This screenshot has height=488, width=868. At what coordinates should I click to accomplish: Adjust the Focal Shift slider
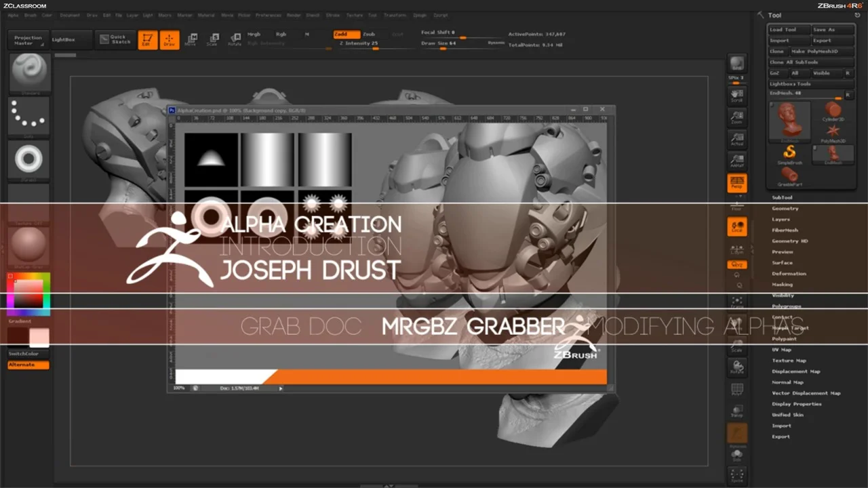pyautogui.click(x=462, y=34)
